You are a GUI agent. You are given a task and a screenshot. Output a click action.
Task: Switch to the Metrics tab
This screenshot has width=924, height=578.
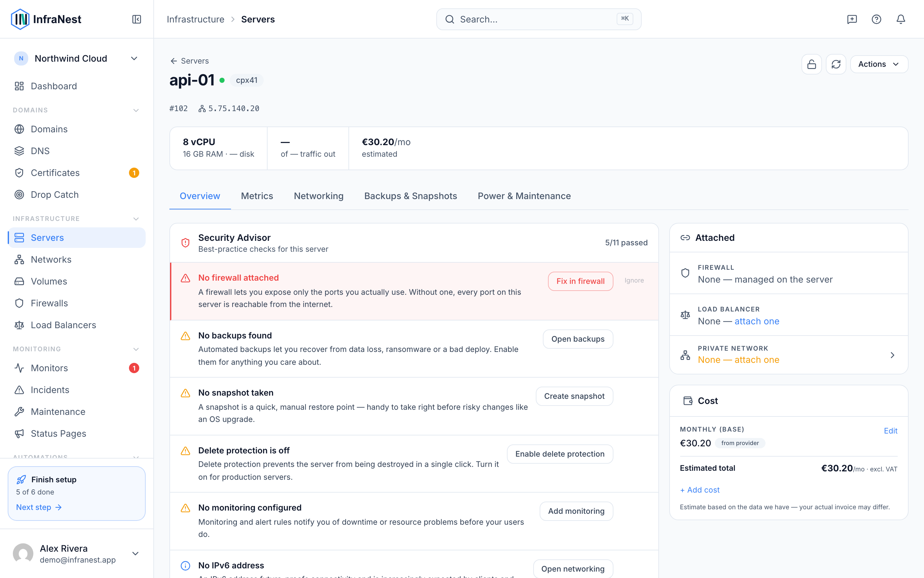[x=257, y=196]
